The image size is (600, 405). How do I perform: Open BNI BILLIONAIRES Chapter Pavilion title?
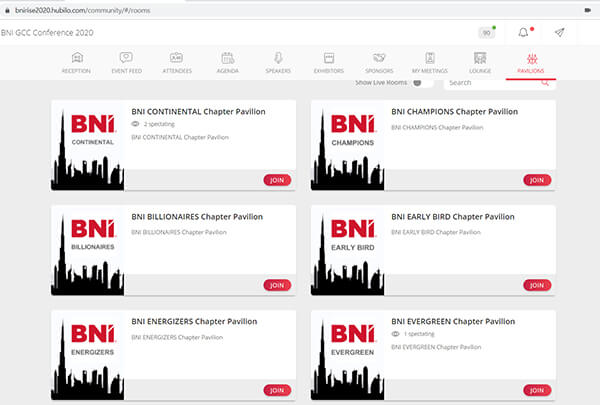pos(197,217)
